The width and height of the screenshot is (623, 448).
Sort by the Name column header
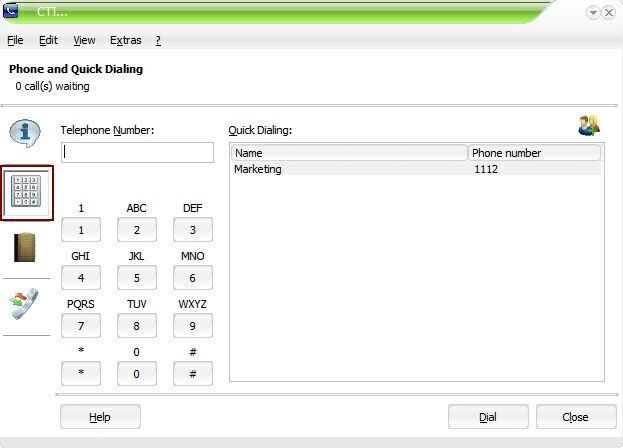[x=349, y=153]
